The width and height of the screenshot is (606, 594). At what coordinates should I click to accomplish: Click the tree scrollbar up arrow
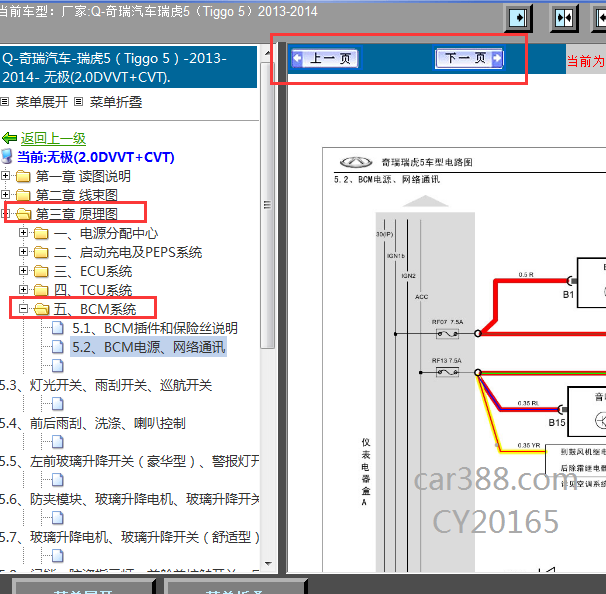point(267,53)
